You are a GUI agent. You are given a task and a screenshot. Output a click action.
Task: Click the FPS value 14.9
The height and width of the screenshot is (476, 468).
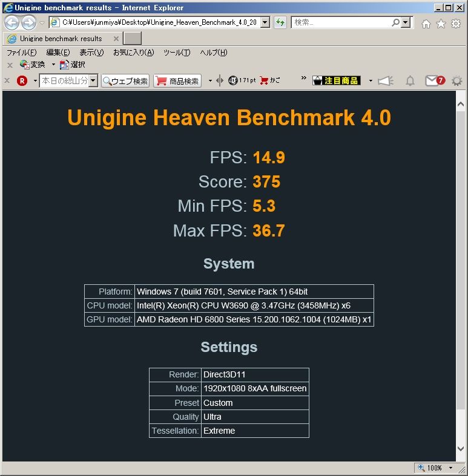(x=269, y=157)
